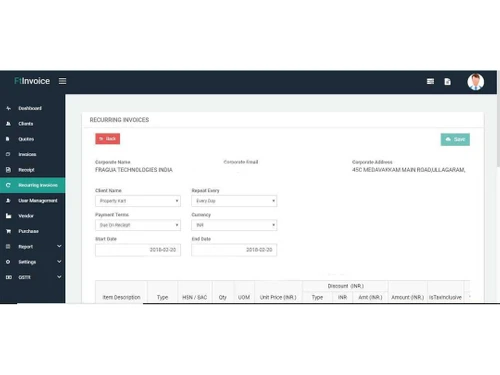Click the Report list icon
Screen dimensions: 500x375
click(x=8, y=247)
